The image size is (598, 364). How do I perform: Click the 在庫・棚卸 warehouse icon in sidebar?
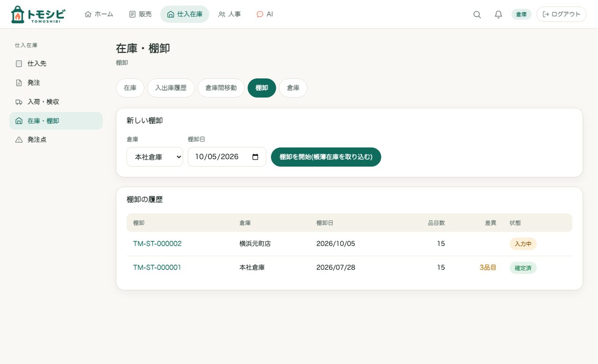click(x=19, y=121)
